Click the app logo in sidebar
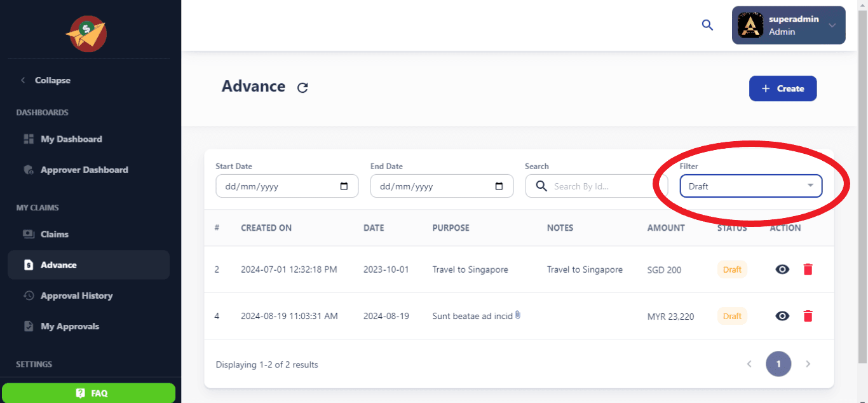868x403 pixels. pyautogui.click(x=86, y=34)
